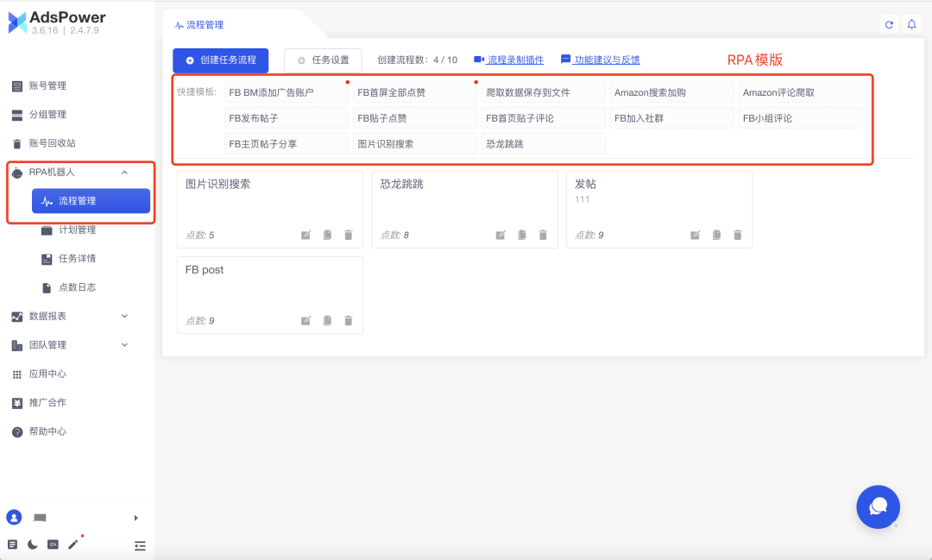Click the pencil icon in bottom sidebar

tap(73, 544)
